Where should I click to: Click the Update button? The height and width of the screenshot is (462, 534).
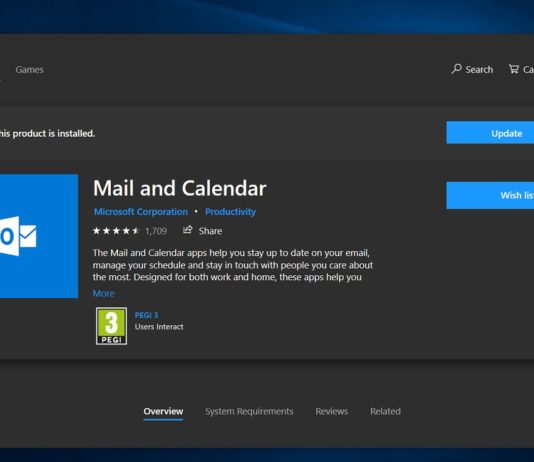click(490, 133)
